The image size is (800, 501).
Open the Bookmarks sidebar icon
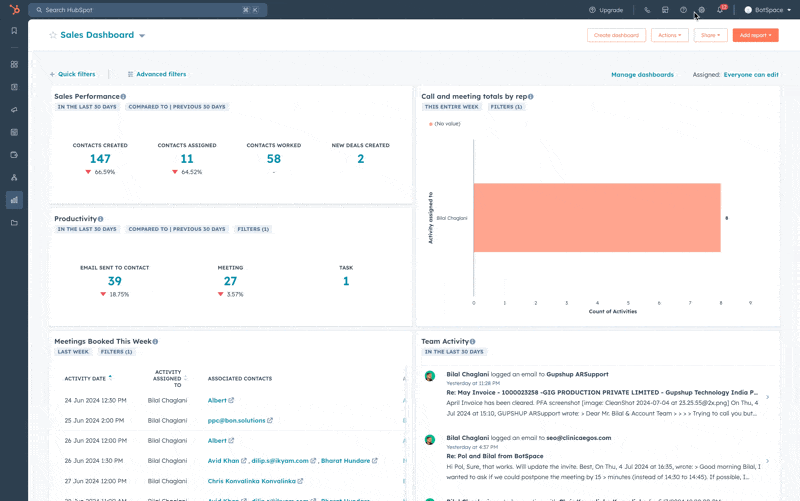point(14,31)
